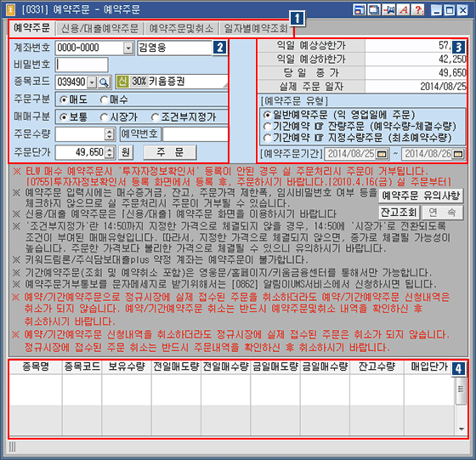The image size is (476, 460).
Task: Pin the window with the pushpin icon
Action: (388, 10)
